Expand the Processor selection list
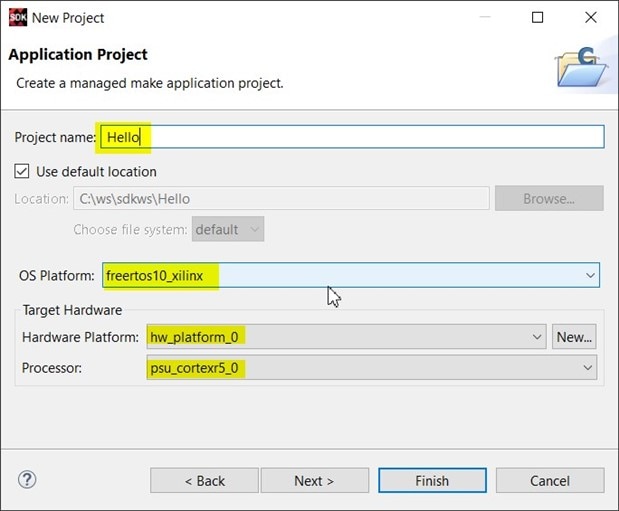Screen dimensions: 619x511 click(587, 369)
